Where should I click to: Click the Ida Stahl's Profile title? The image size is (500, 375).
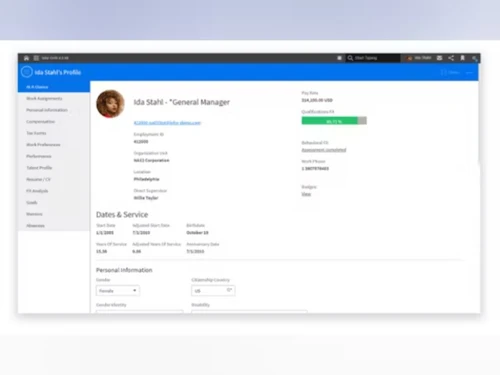pos(58,72)
